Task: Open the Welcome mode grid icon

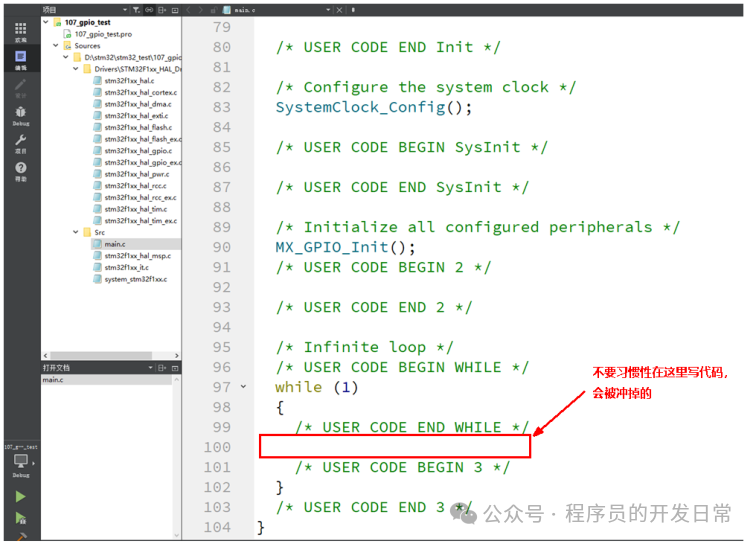Action: tap(20, 29)
